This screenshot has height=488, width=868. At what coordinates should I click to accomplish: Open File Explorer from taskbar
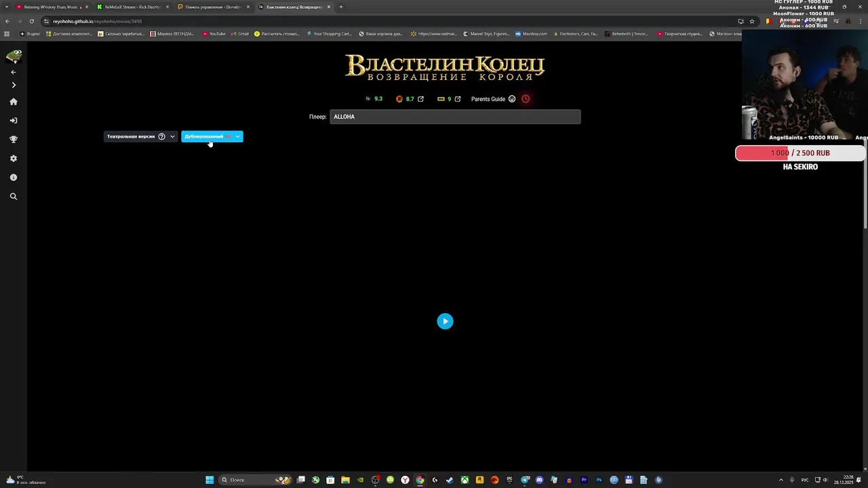(x=345, y=480)
